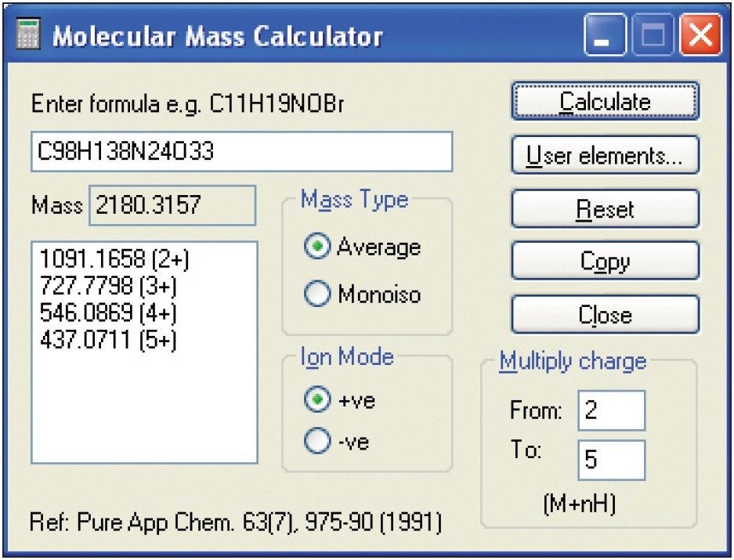Screen dimensions: 734x560
Task: Click the From charge field
Action: click(x=611, y=410)
